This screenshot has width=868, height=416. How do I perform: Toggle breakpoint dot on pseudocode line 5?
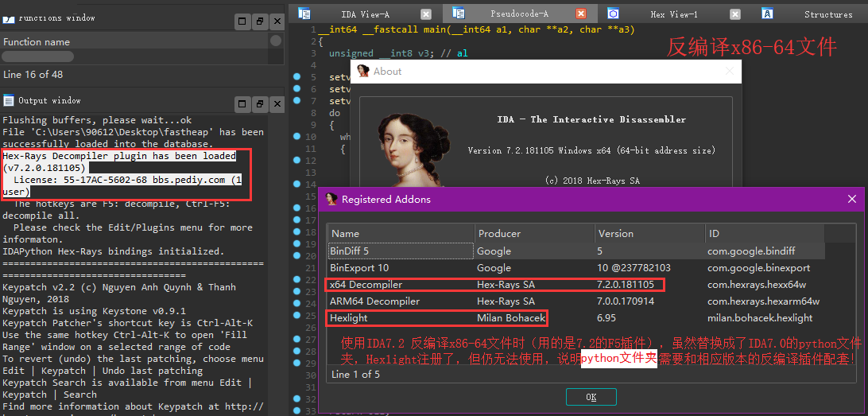click(296, 76)
